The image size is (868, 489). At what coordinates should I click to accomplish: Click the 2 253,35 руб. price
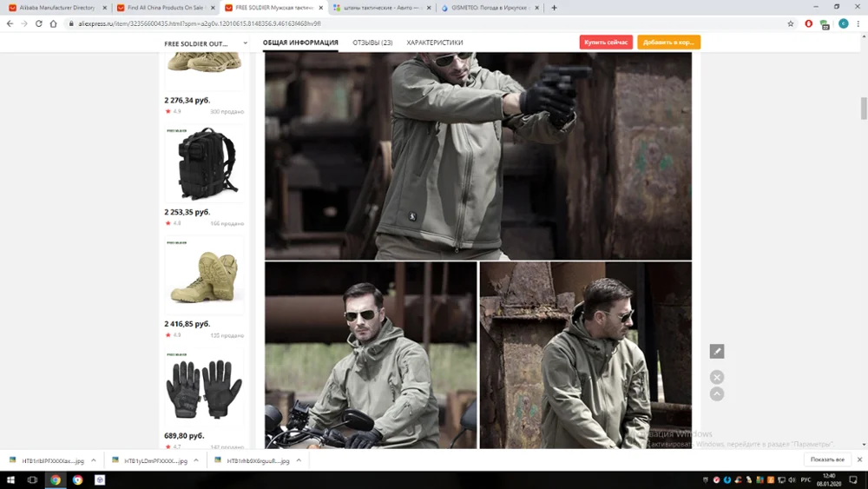tap(187, 212)
